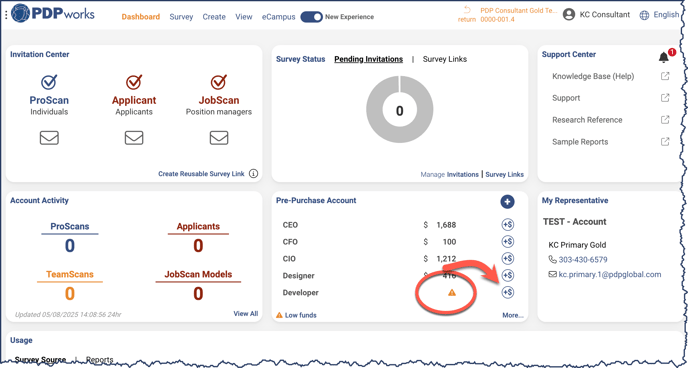688x368 pixels.
Task: Toggle the New Experience switch
Action: (x=311, y=17)
